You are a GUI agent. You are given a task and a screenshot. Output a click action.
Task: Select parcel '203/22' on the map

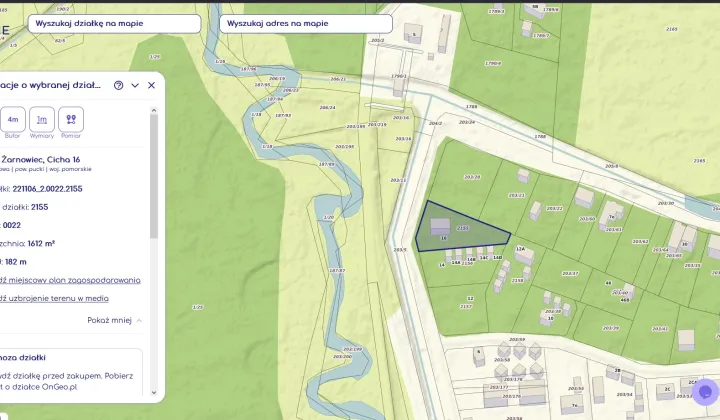[x=554, y=208]
